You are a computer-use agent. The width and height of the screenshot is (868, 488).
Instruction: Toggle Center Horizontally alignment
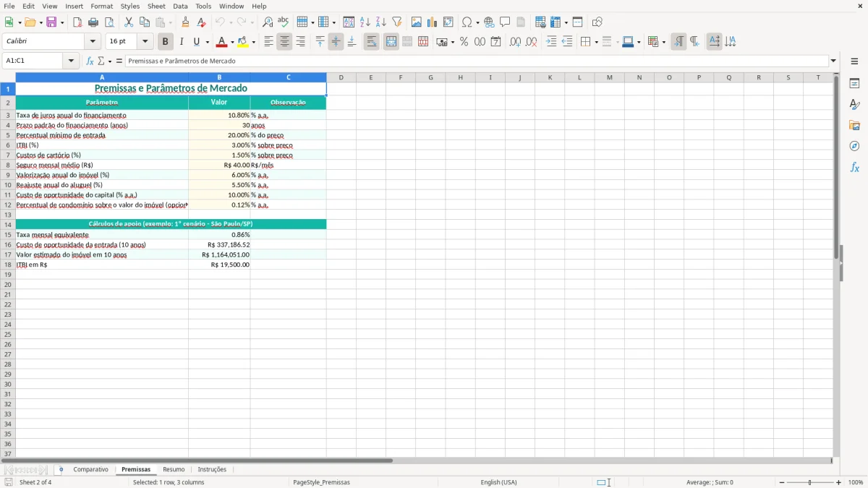[x=284, y=42]
